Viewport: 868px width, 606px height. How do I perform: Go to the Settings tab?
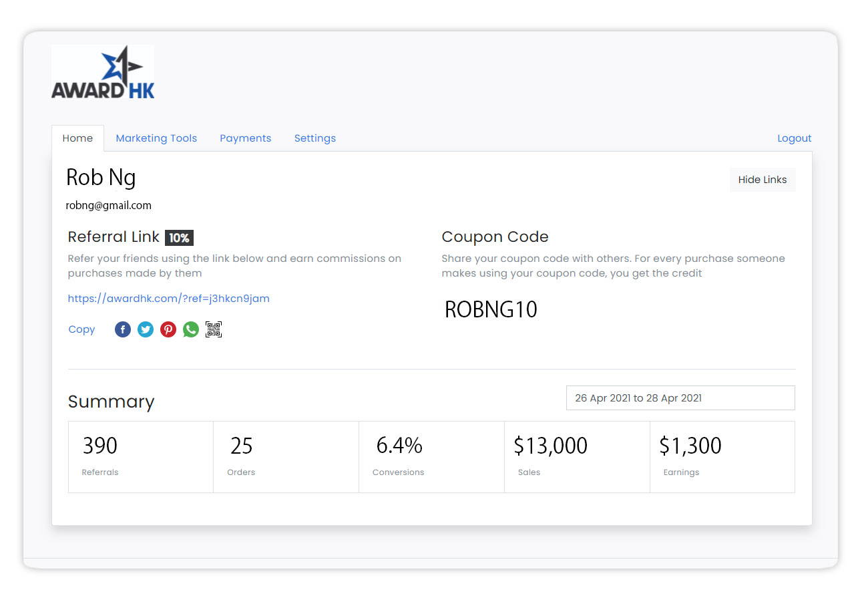(x=315, y=138)
